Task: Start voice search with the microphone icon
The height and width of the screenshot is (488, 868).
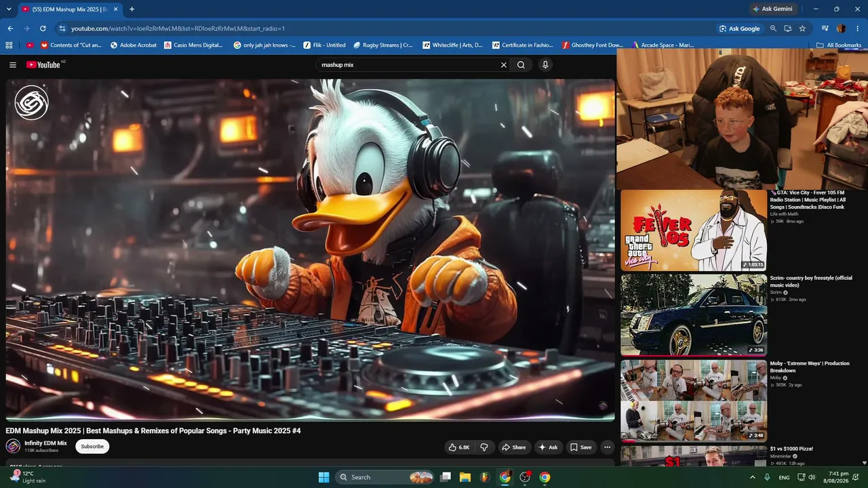Action: (x=545, y=65)
